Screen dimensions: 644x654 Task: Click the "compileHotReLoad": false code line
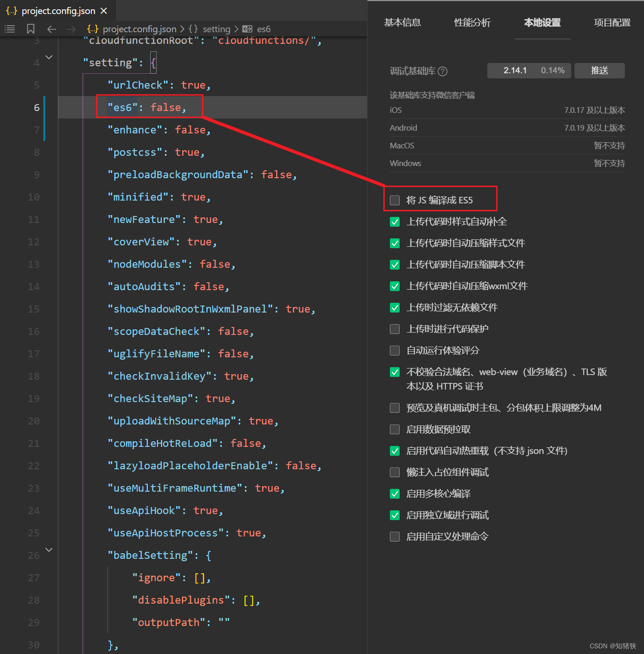pos(187,443)
